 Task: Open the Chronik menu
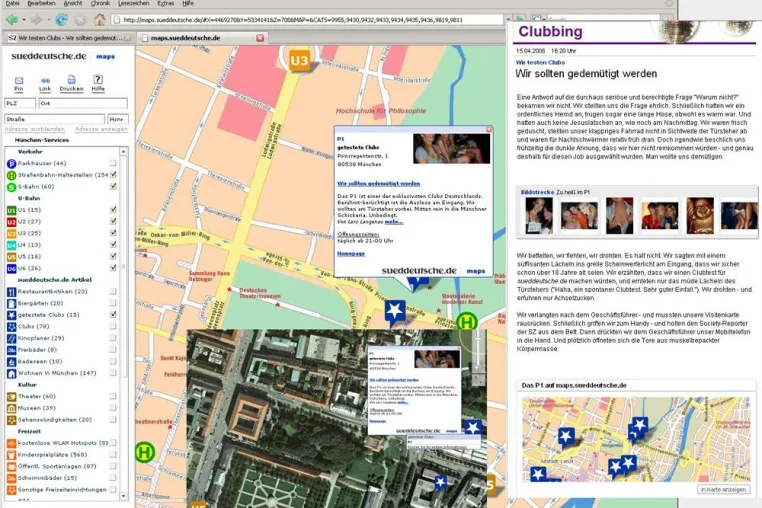pos(100,3)
